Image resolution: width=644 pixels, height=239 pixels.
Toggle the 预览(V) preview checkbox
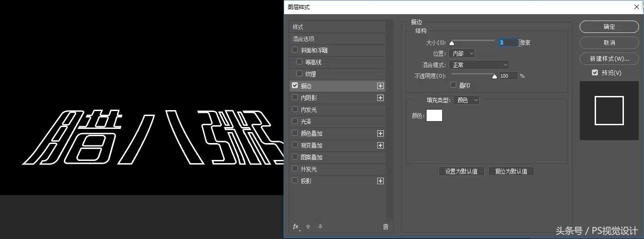(595, 73)
